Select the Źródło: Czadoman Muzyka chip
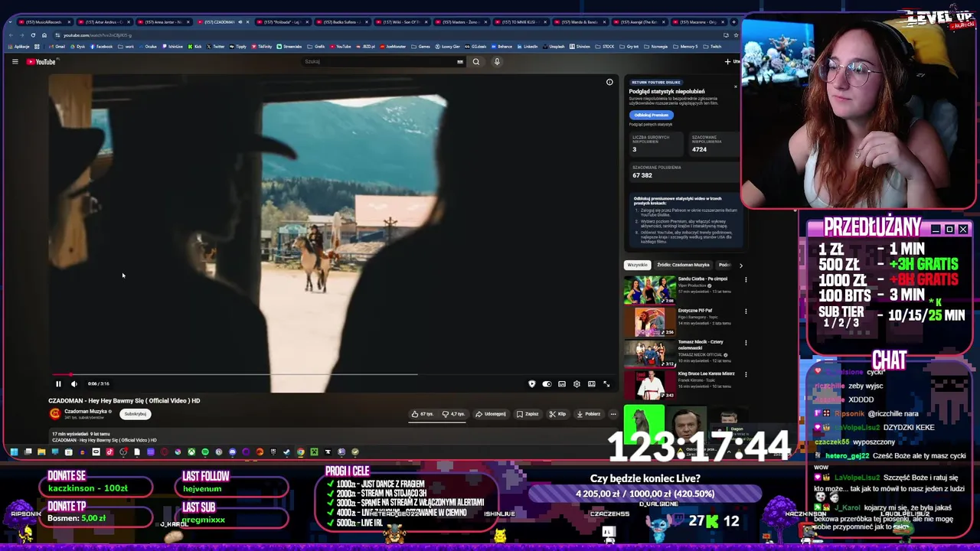Screen dimensions: 980x551 (683, 265)
